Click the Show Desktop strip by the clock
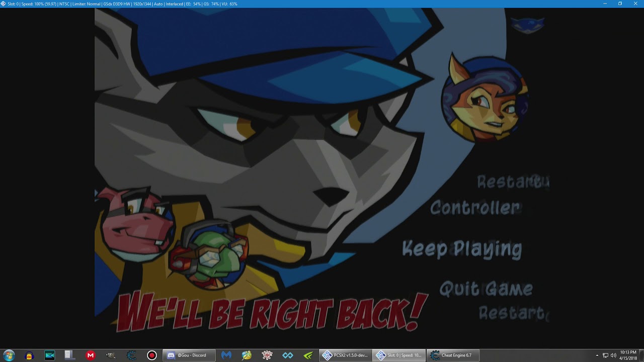The width and height of the screenshot is (644, 362). [642, 355]
